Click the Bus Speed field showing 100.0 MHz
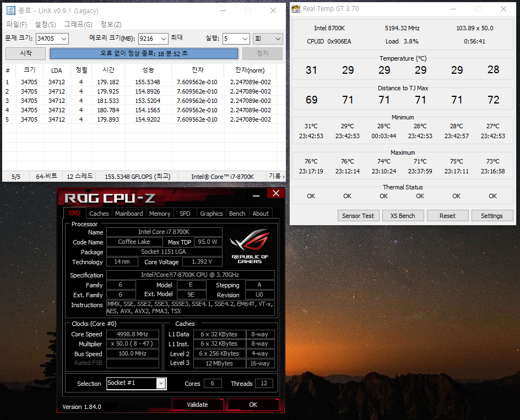This screenshot has height=420, width=520. (x=132, y=354)
